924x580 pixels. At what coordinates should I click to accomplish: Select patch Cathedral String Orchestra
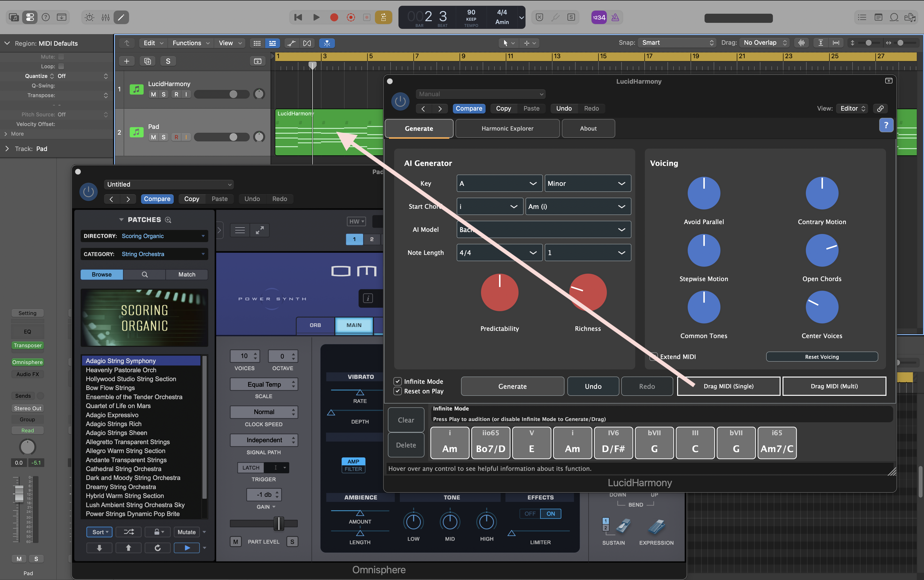pyautogui.click(x=123, y=468)
